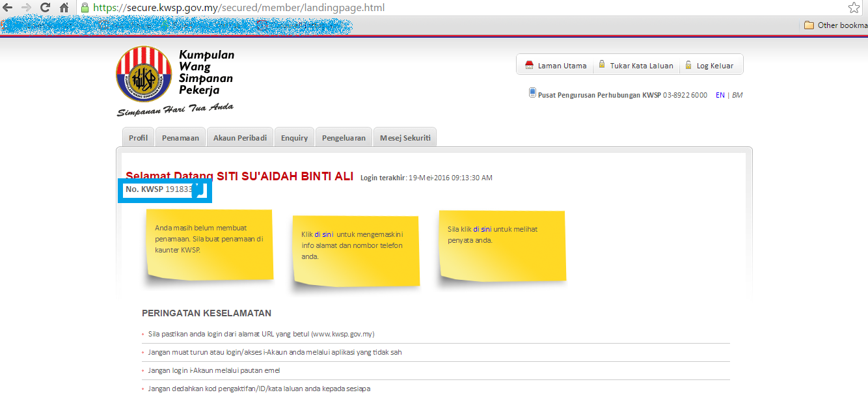Viewport: 868px width, 397px height.
Task: Click the penamaan reminder sticky note
Action: point(209,245)
